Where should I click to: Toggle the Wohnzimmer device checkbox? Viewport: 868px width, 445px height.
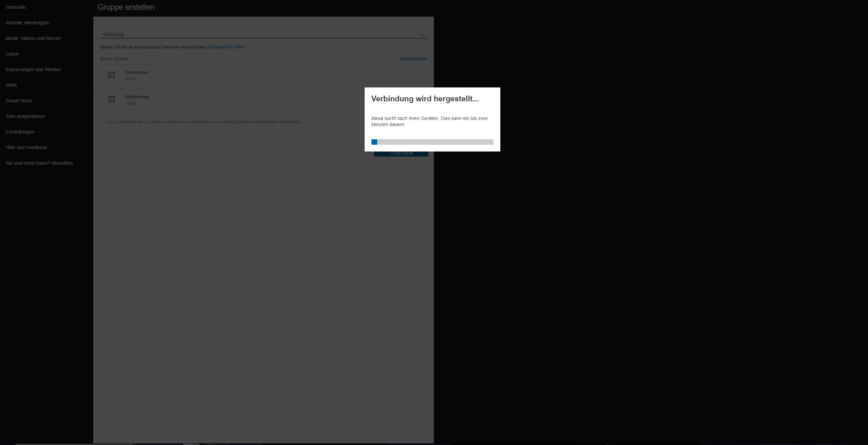click(112, 75)
